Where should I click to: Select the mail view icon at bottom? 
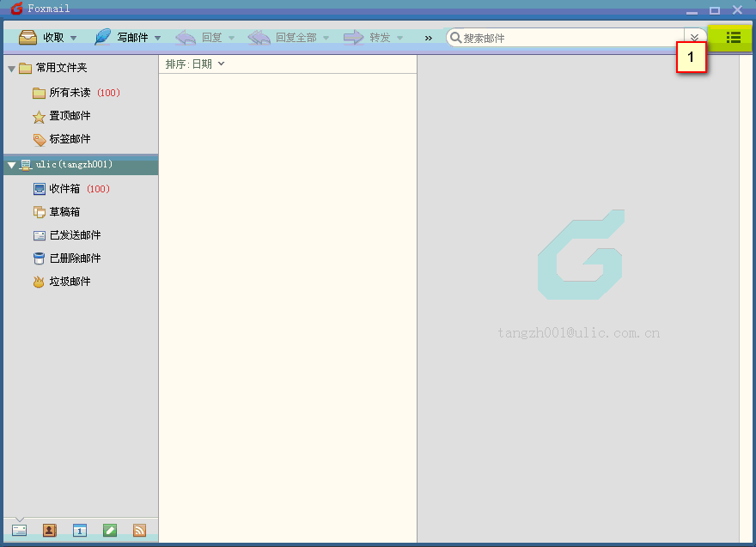click(19, 530)
